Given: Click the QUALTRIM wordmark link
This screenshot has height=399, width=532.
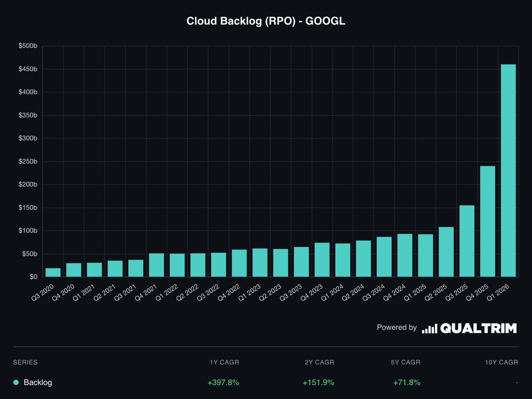Looking at the screenshot, I should click(x=479, y=329).
